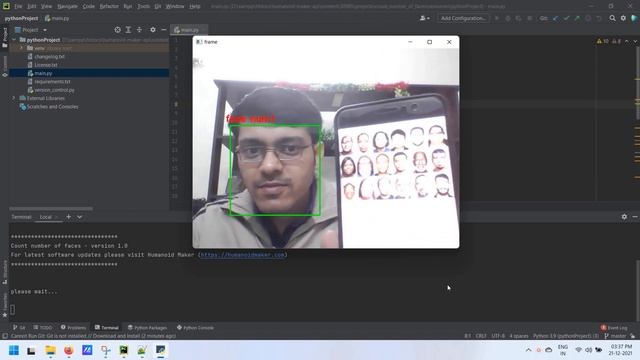Click Collapse All icon in Project panel
This screenshot has width=640, height=360.
pos(139,30)
